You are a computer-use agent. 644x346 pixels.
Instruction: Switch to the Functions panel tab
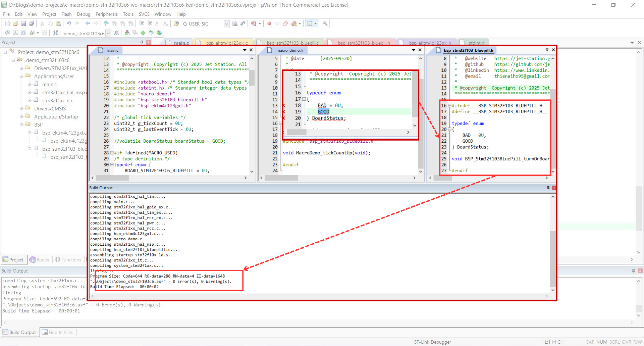coord(68,260)
